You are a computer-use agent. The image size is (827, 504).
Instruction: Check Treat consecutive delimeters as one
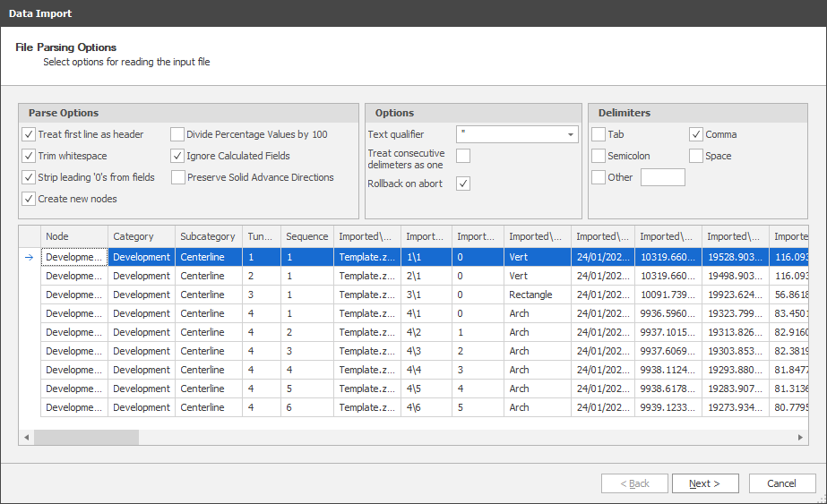click(463, 156)
